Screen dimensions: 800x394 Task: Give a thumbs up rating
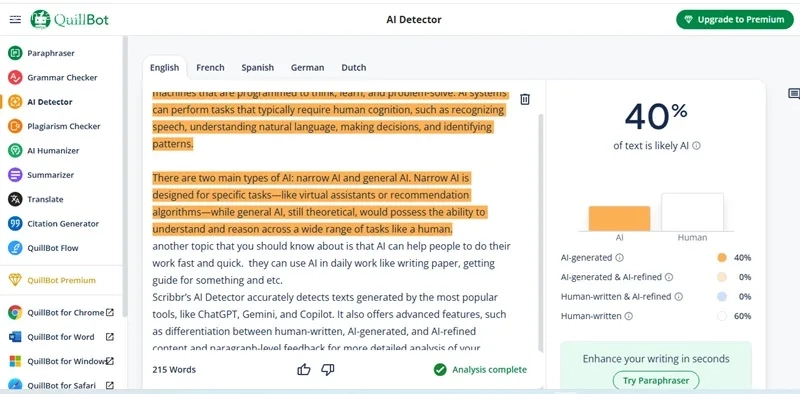click(x=304, y=370)
